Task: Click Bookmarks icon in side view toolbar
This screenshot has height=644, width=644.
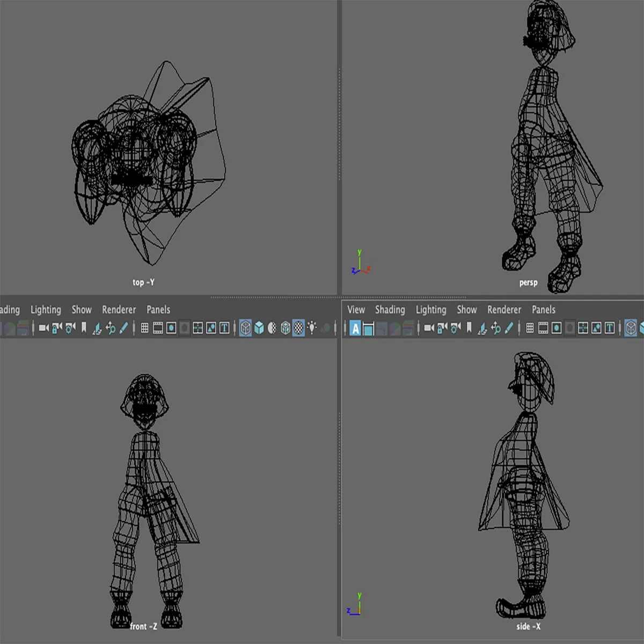Action: click(x=469, y=327)
